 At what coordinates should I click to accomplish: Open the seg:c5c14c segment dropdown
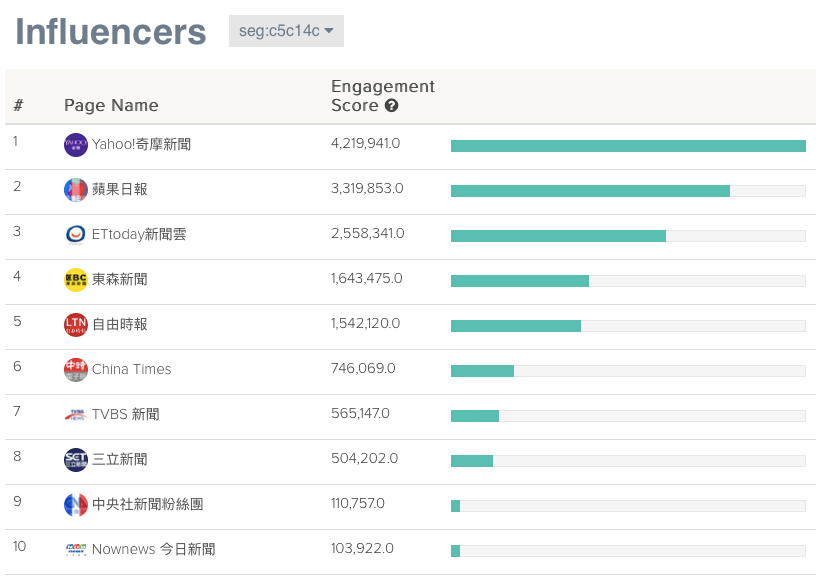[x=286, y=31]
